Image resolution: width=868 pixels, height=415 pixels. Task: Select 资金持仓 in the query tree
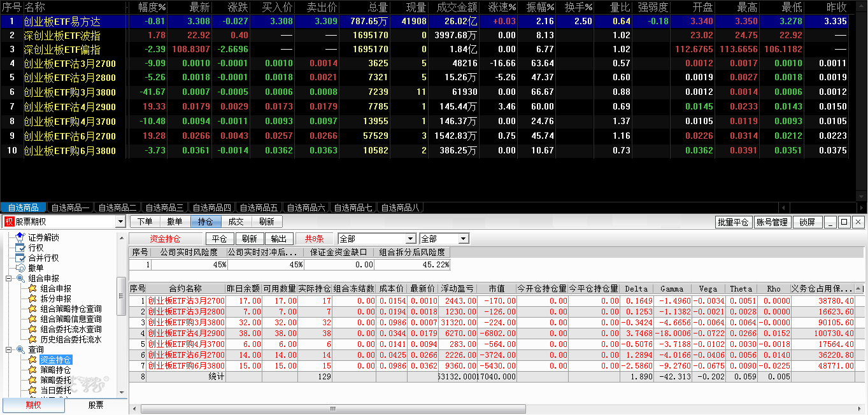[55, 360]
